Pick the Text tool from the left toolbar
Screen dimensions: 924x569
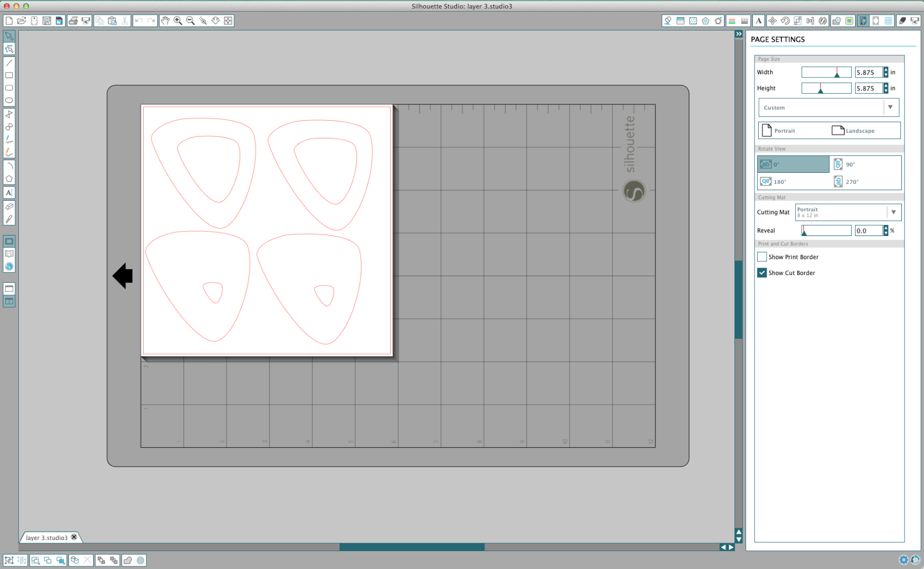9,192
